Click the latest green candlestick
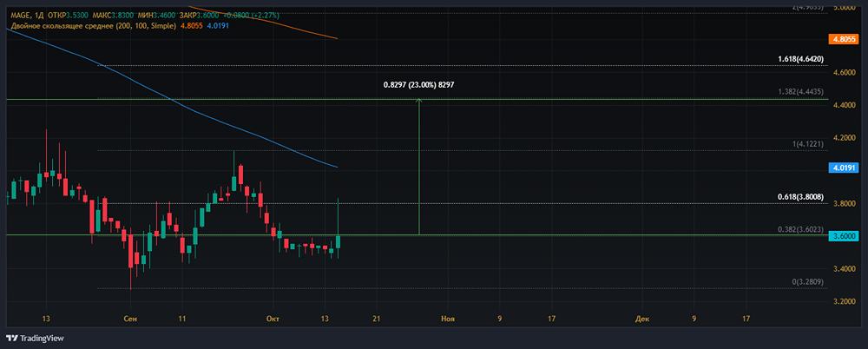868x349 pixels. click(x=338, y=241)
